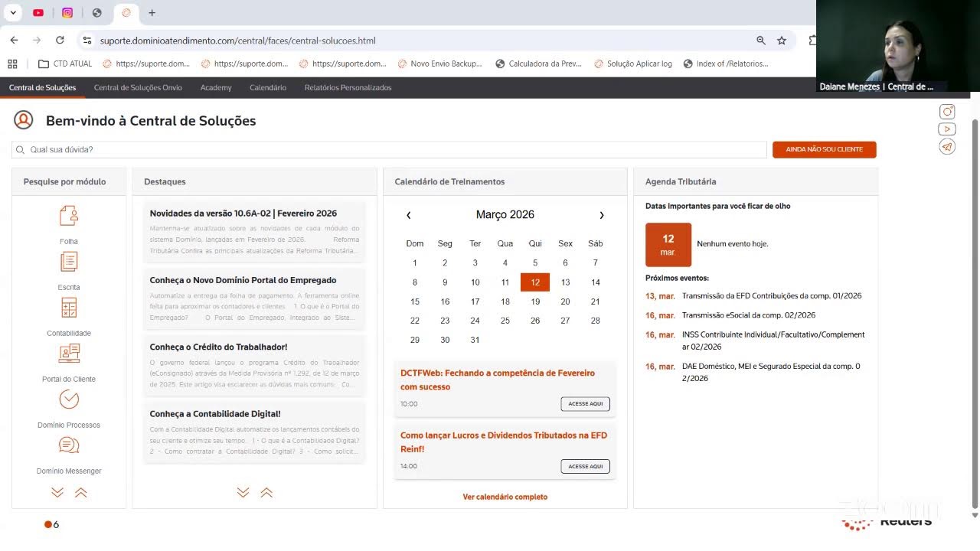Expand modules list with double down chevron
This screenshot has height=551, width=980.
(57, 493)
